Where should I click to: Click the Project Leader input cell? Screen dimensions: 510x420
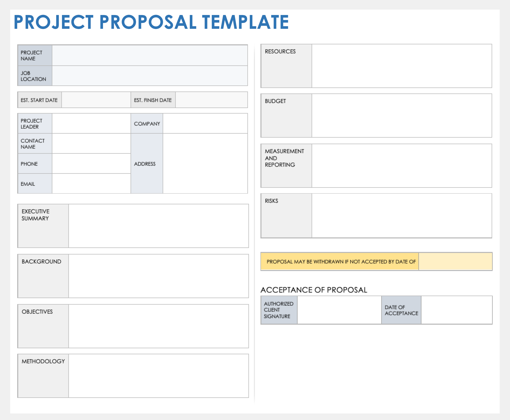(x=91, y=123)
